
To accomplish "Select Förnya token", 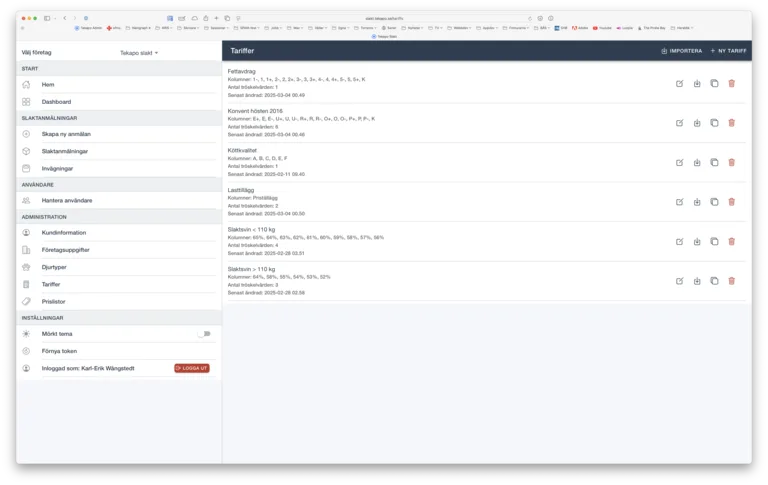I will tap(119, 351).
